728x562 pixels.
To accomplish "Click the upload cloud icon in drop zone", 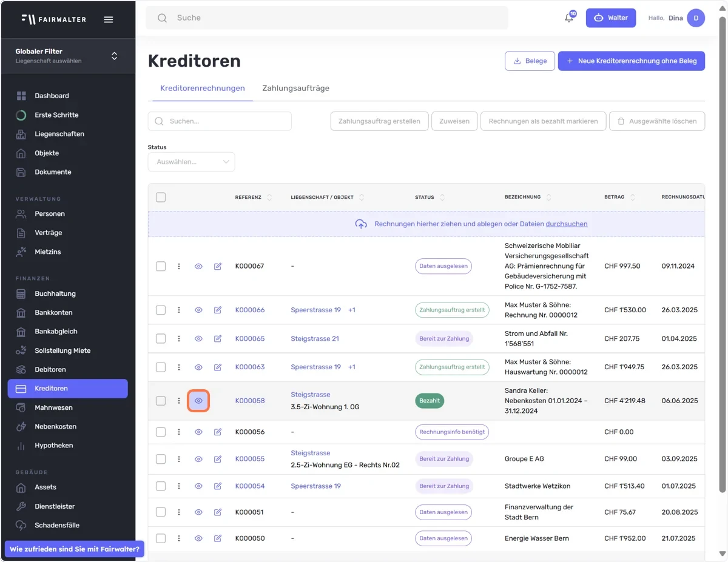I will [361, 224].
